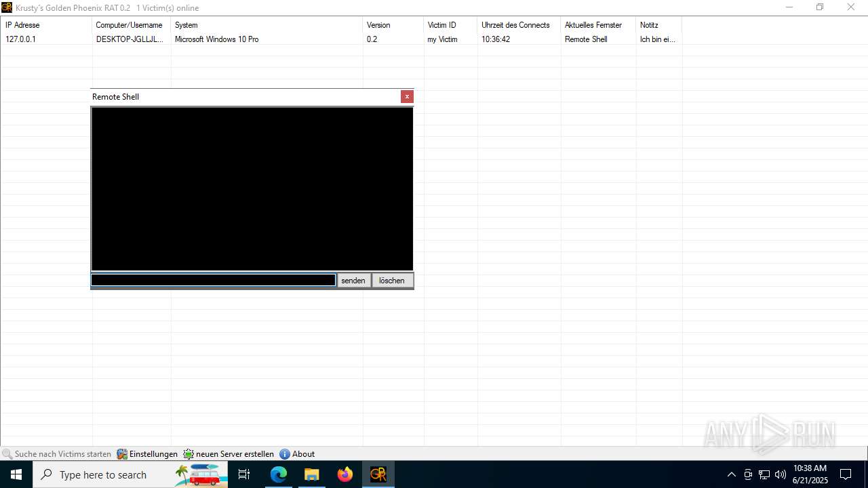
Task: Click connect time 10:36:42 cell
Action: (496, 39)
